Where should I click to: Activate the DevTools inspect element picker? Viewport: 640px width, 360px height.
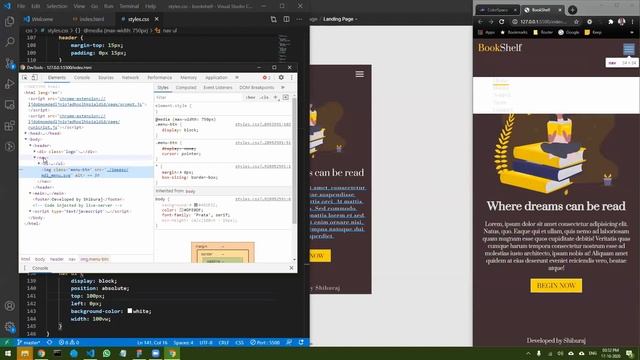point(25,78)
